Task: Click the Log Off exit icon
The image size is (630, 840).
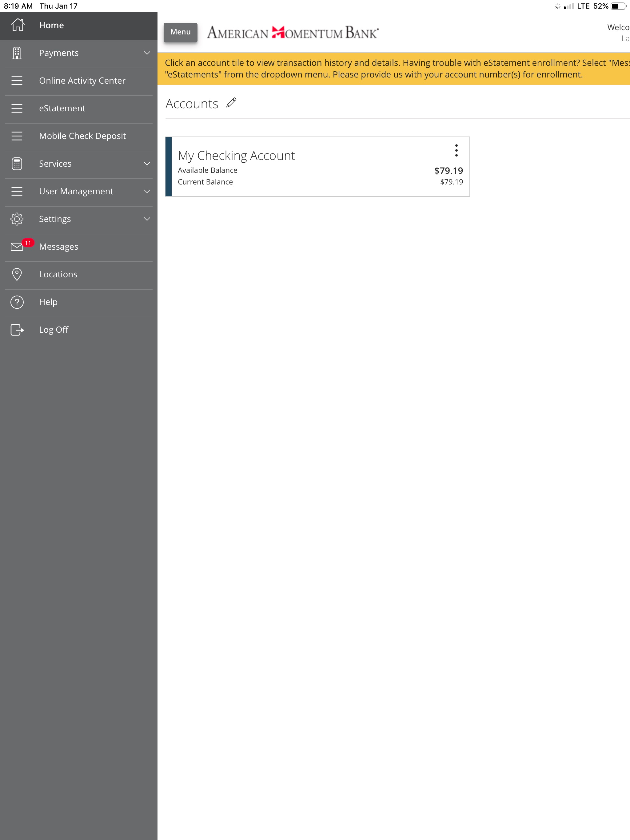Action: click(17, 330)
